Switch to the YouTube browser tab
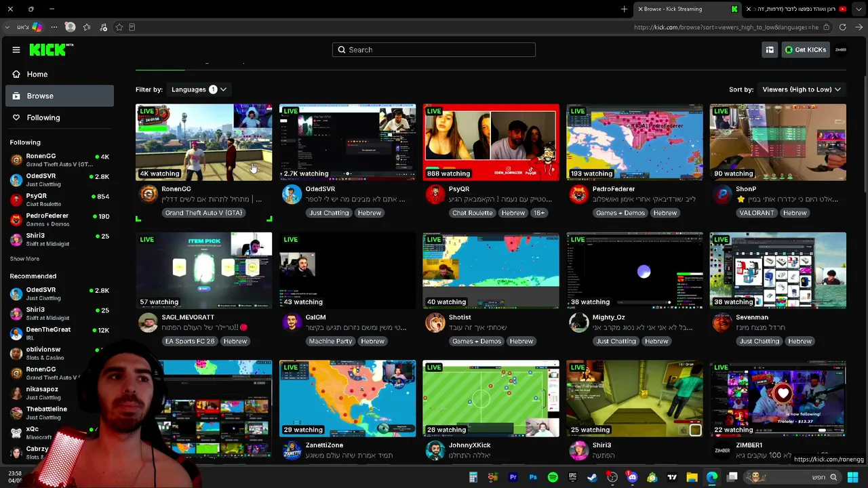The image size is (868, 488). pos(797,9)
